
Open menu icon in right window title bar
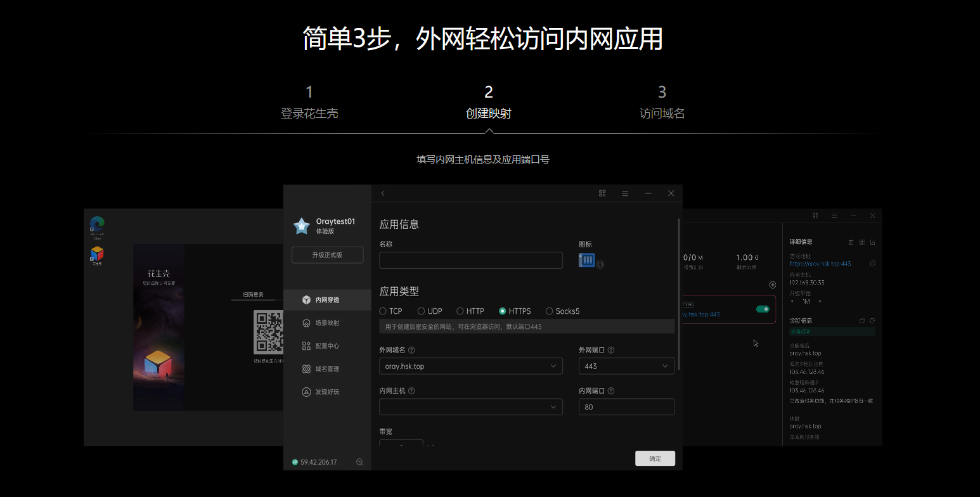[834, 216]
